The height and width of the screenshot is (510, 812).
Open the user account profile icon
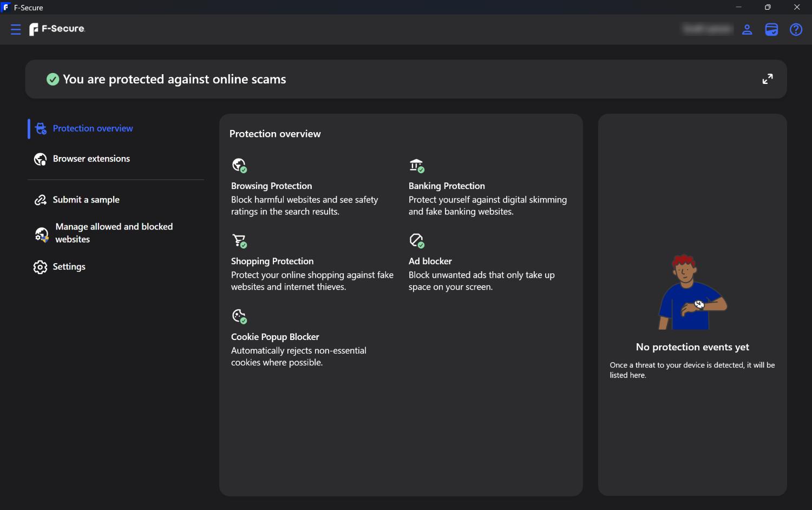click(x=747, y=29)
